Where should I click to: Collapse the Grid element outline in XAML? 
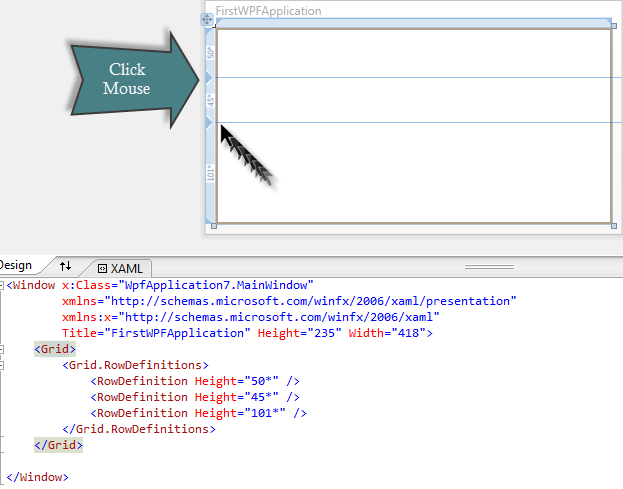point(2,349)
